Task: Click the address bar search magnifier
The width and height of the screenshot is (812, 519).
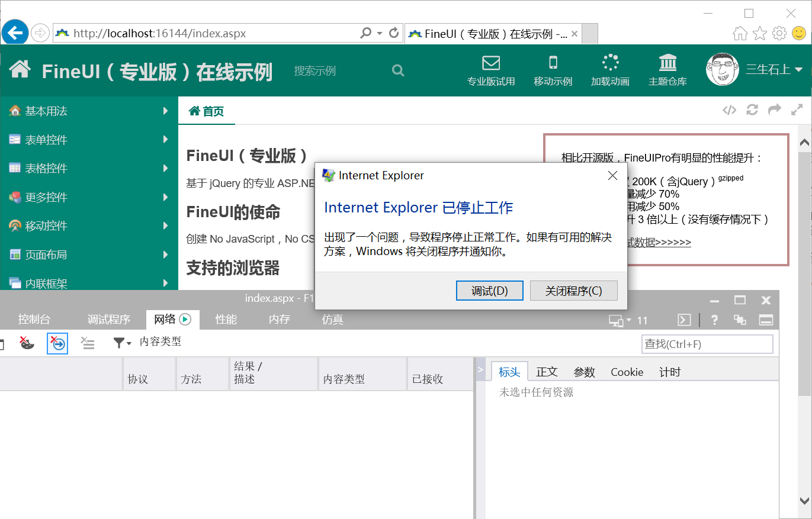Action: click(366, 33)
